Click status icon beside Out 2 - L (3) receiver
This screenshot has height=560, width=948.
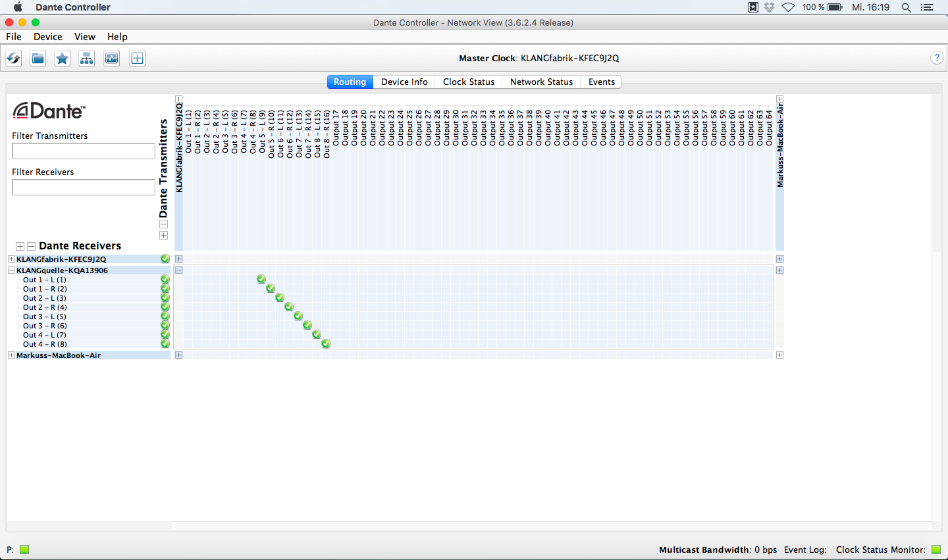[x=165, y=298]
